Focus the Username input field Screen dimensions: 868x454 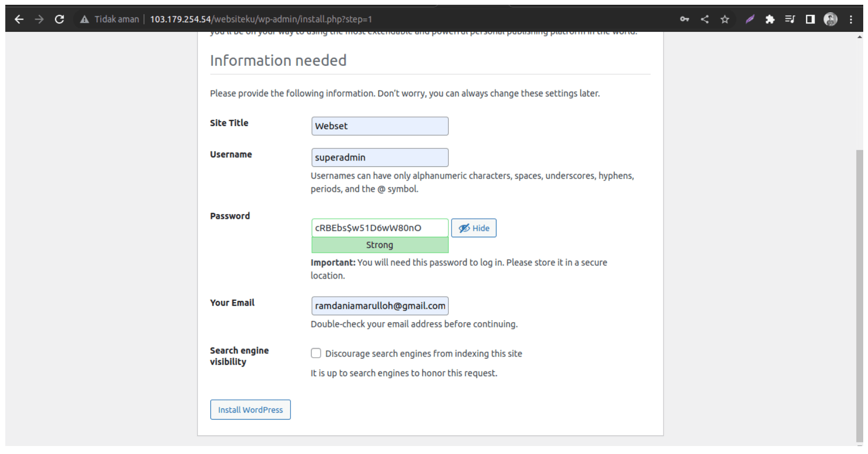(x=379, y=158)
